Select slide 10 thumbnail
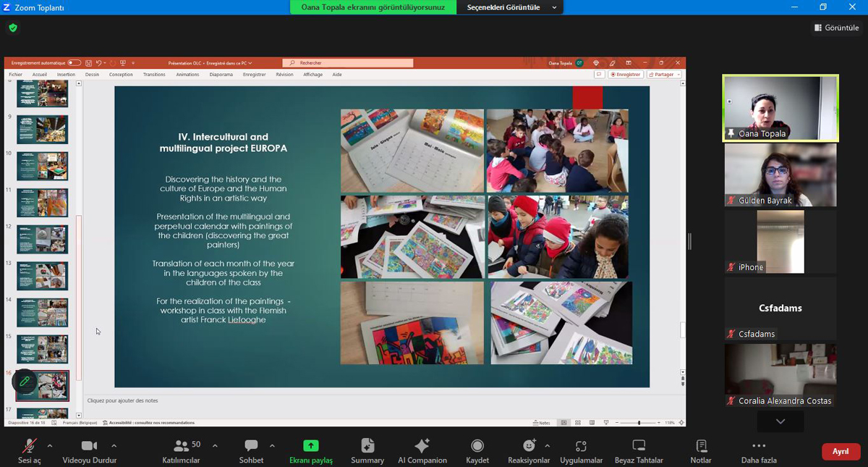The width and height of the screenshot is (868, 467). pos(42,167)
